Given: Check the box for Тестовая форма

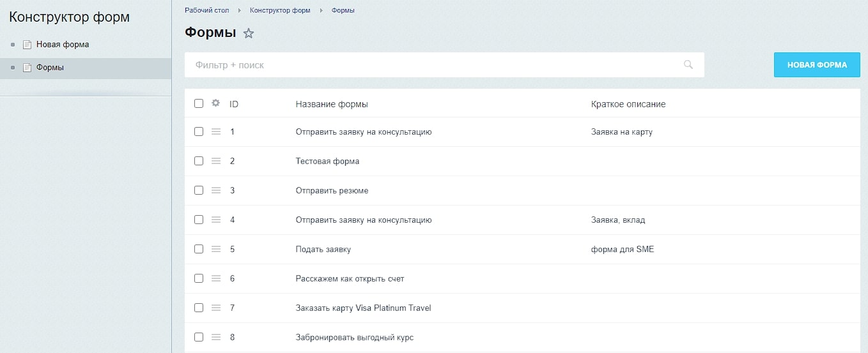Looking at the screenshot, I should point(199,161).
